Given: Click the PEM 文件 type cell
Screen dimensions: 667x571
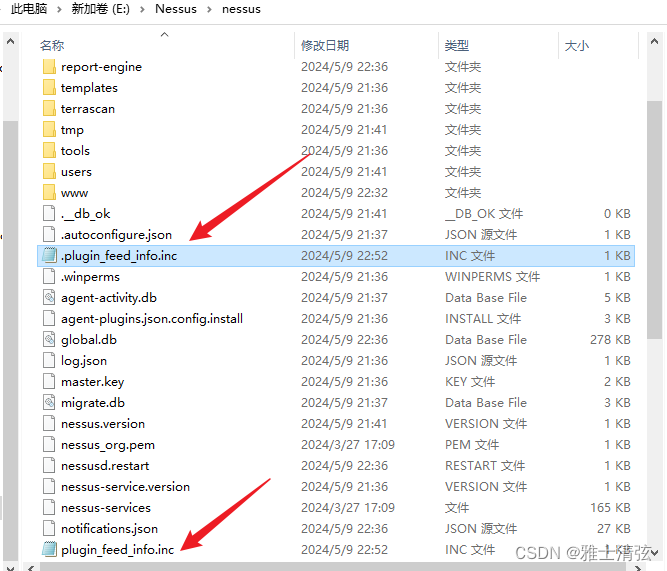Looking at the screenshot, I should tap(472, 445).
